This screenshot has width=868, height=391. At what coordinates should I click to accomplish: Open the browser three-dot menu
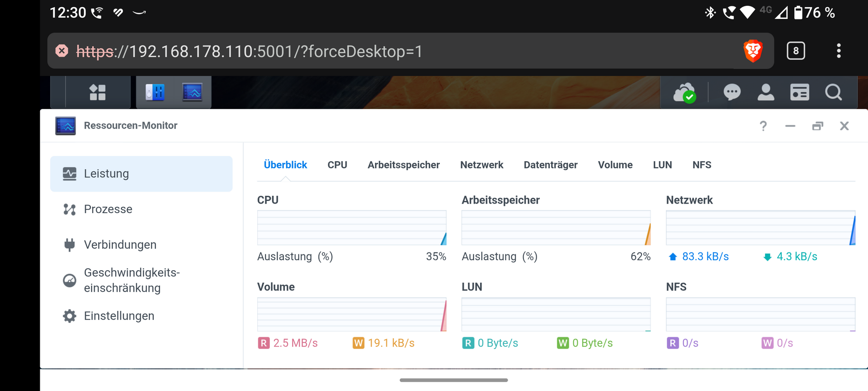pyautogui.click(x=839, y=51)
